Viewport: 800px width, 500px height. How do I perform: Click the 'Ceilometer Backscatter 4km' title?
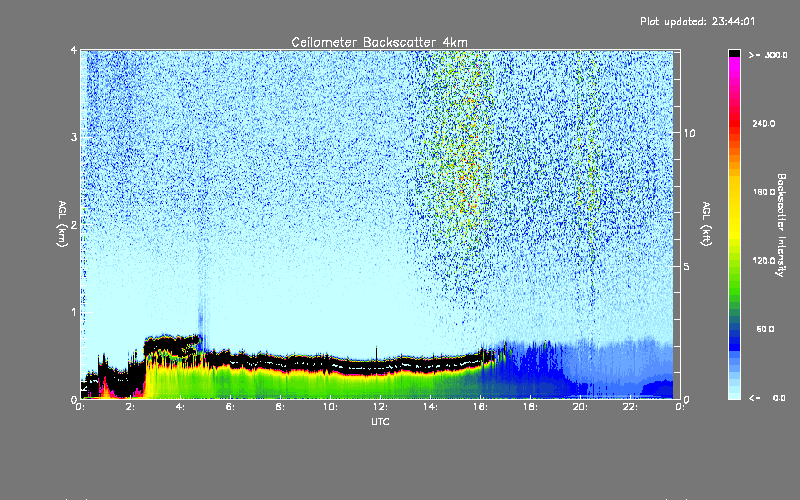[x=379, y=42]
